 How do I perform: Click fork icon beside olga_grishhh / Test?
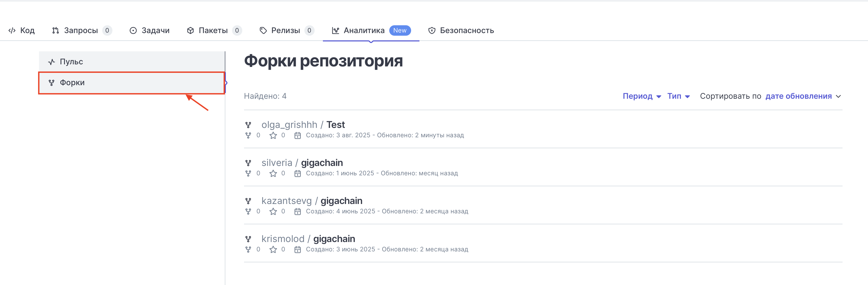[248, 125]
